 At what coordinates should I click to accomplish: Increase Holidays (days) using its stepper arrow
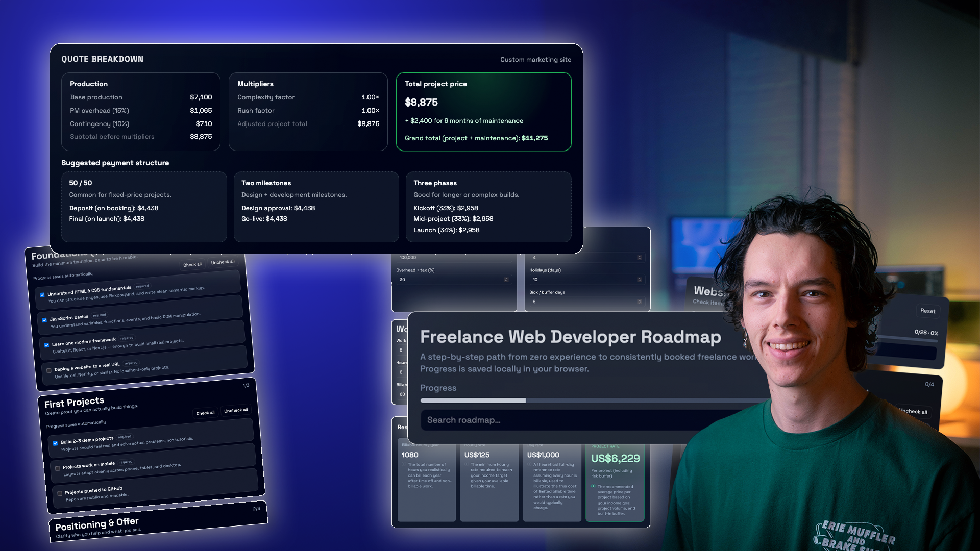click(x=639, y=278)
